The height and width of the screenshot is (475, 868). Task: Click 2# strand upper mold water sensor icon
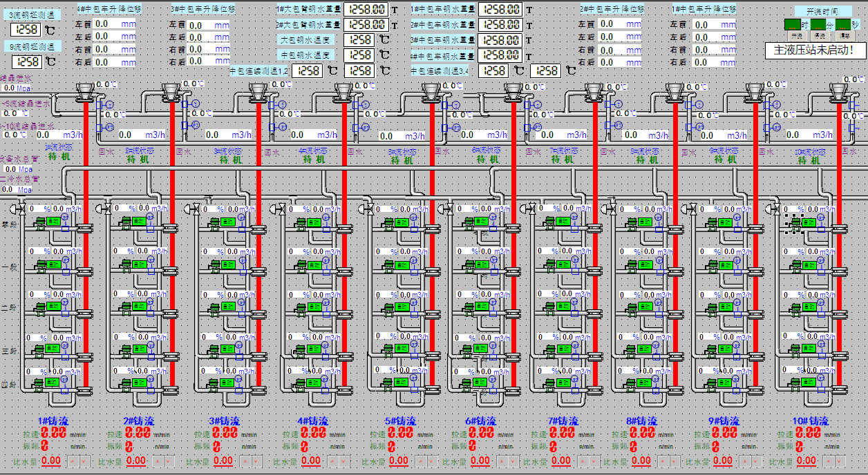pyautogui.click(x=196, y=103)
